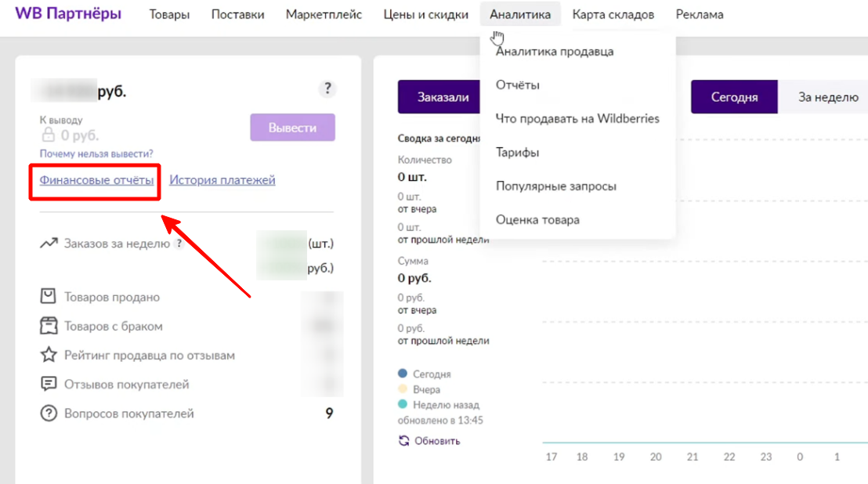Open the Товары menu
The width and height of the screenshot is (868, 484).
click(x=169, y=14)
